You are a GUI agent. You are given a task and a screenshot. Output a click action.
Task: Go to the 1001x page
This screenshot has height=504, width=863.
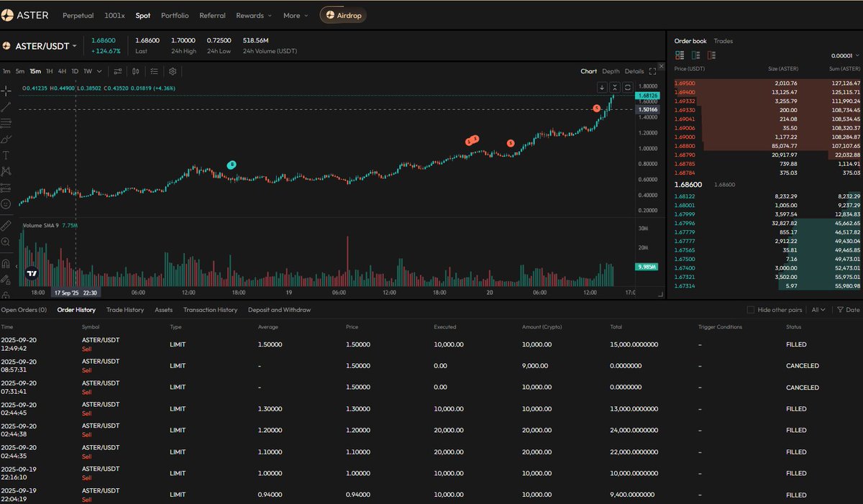click(114, 15)
